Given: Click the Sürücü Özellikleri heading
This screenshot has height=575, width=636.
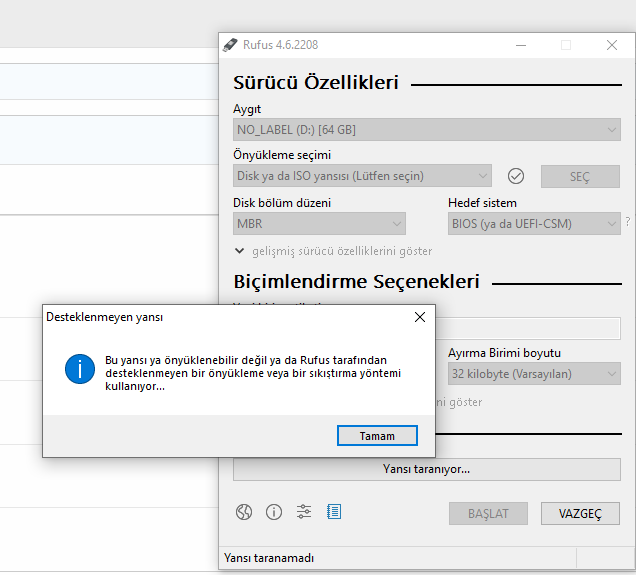Looking at the screenshot, I should click(x=316, y=82).
